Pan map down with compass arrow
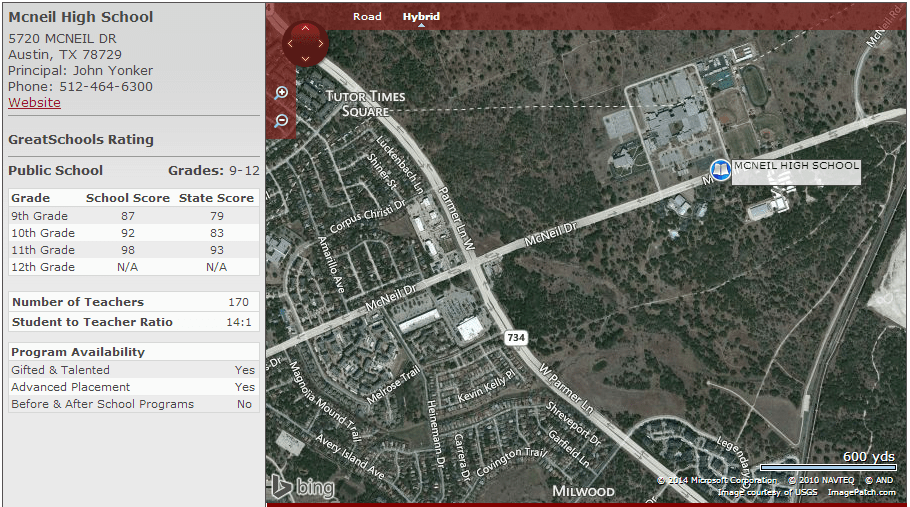910x507 pixels. click(x=305, y=59)
